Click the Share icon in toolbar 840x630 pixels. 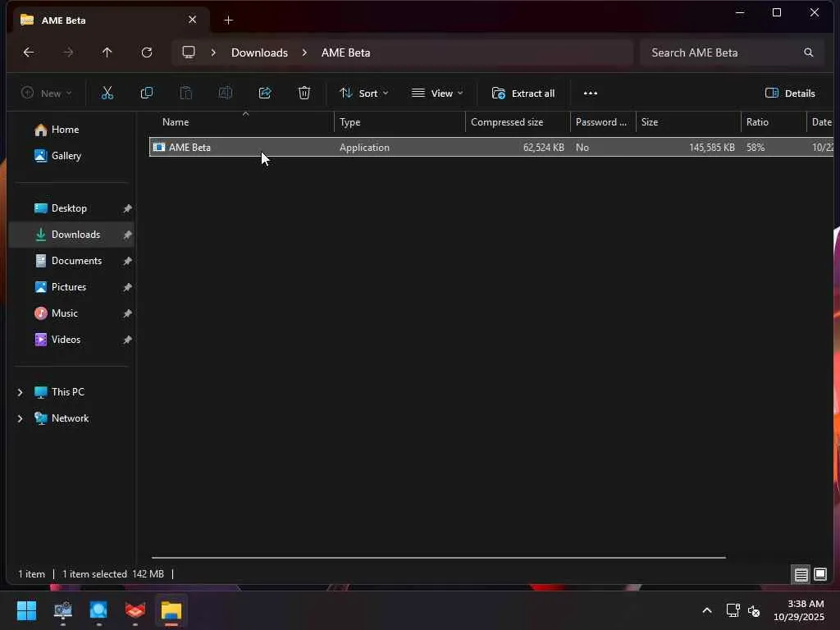[265, 94]
